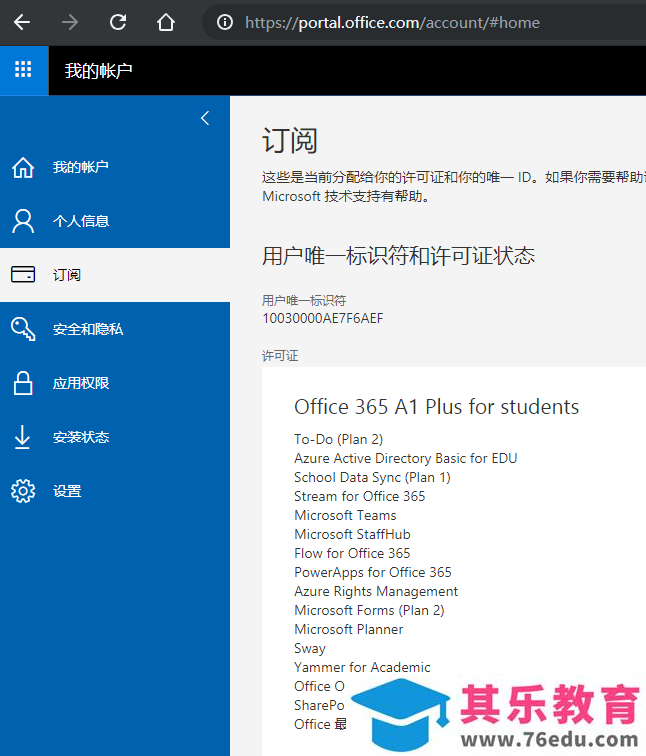Click Office 365 A1 Plus for students
The image size is (646, 756).
436,407
